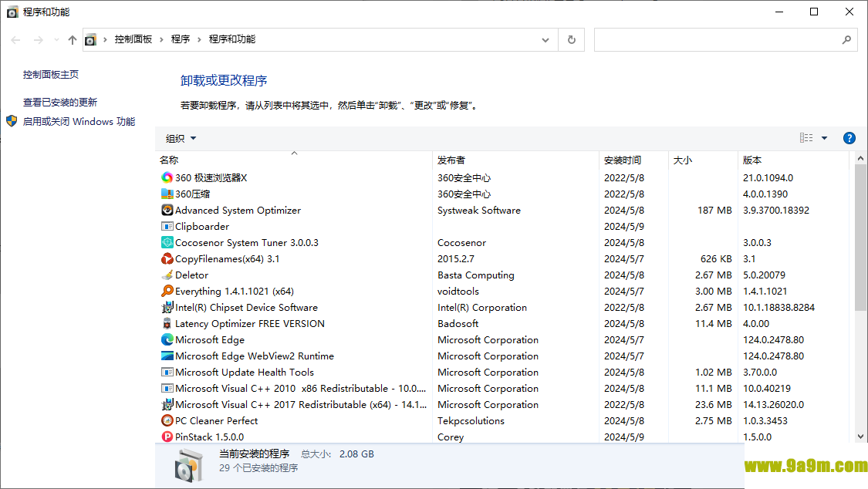Click version 21.0.1094.0
Screen dimensions: 868x489
click(x=768, y=177)
